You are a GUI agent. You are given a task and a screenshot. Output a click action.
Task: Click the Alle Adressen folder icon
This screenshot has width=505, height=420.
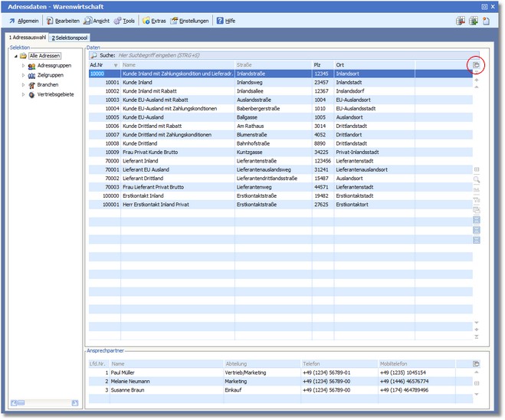[x=23, y=56]
